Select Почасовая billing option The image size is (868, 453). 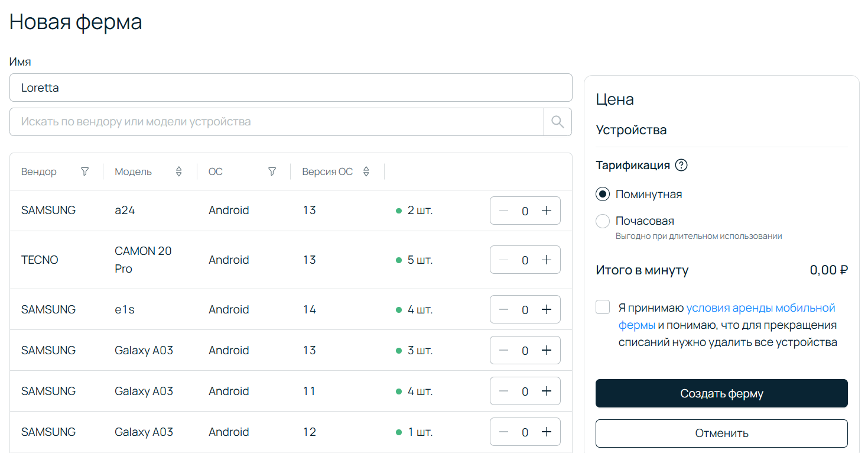[x=603, y=221]
